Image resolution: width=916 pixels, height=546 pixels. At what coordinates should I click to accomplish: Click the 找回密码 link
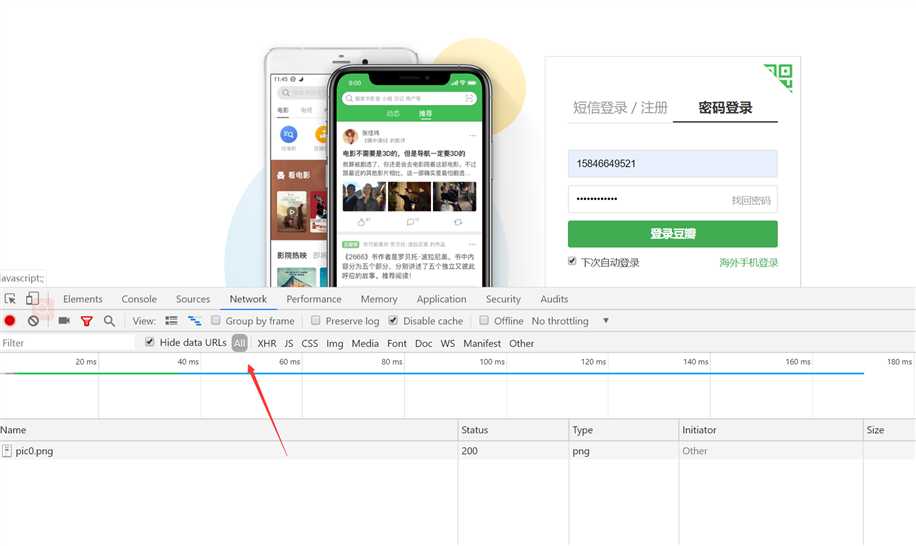click(x=751, y=200)
